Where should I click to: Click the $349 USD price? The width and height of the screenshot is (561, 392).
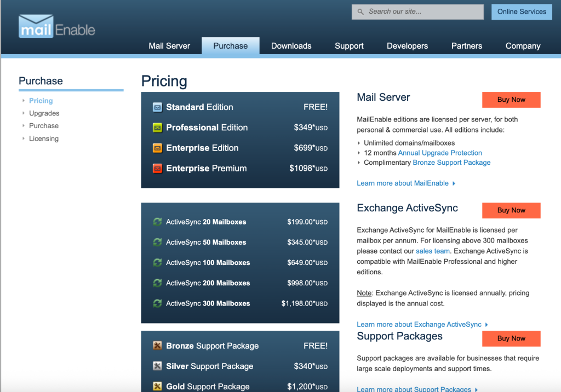(311, 128)
